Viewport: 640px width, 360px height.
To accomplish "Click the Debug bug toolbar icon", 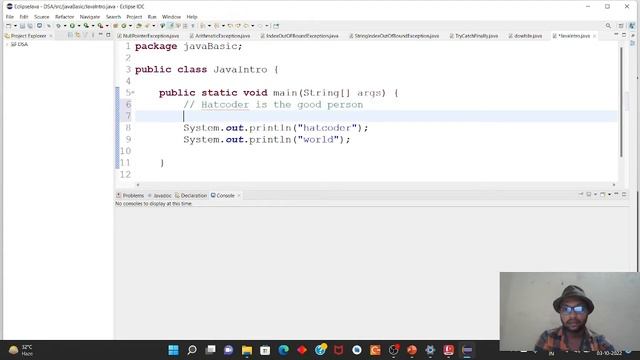I will [58, 26].
